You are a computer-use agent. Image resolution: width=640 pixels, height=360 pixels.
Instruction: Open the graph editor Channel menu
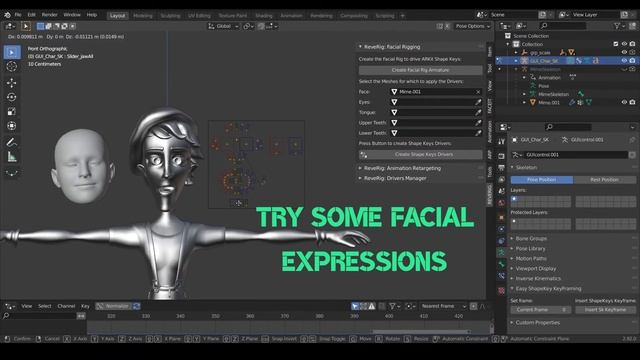tap(66, 306)
